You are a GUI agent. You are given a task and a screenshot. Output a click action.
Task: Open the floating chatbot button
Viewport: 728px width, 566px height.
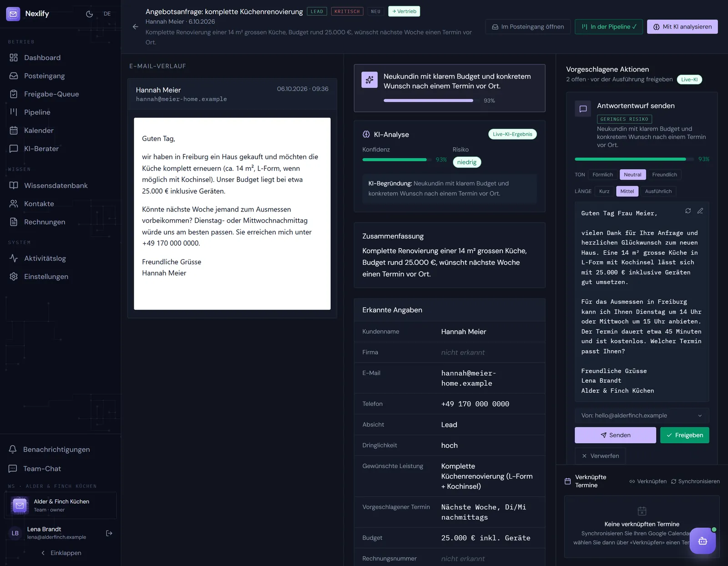(x=703, y=541)
